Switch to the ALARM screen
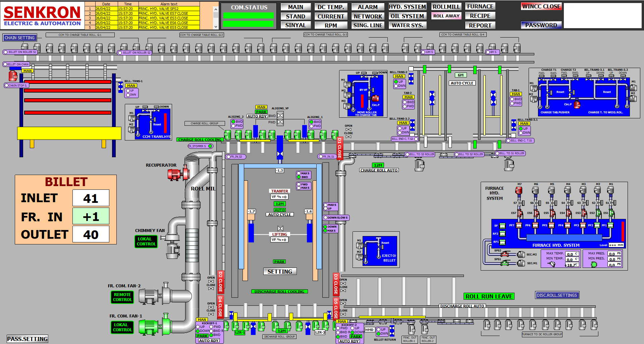This screenshot has height=344, width=644. [368, 7]
